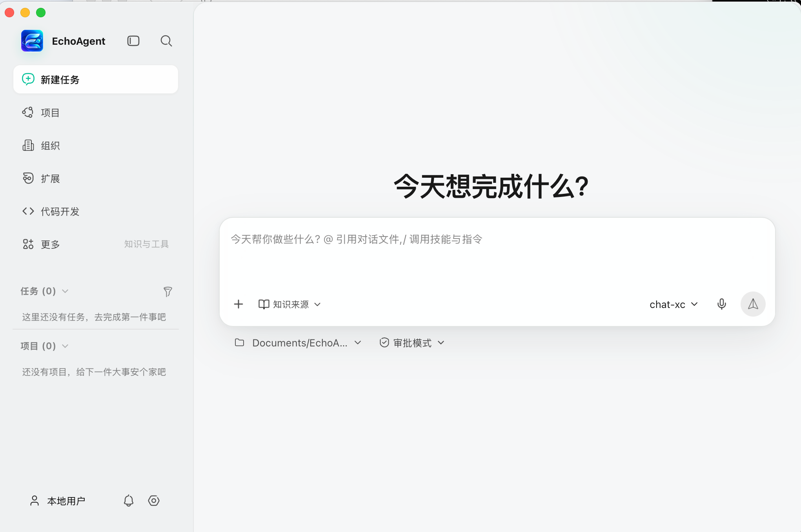This screenshot has height=532, width=801.
Task: Open the Documents/EchoA... folder dropdown
Action: pyautogui.click(x=298, y=343)
